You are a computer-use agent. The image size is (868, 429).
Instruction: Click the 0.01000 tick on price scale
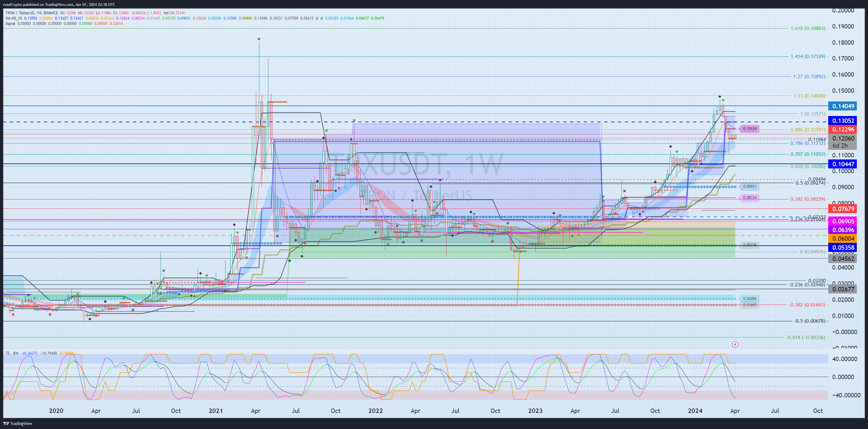pos(843,315)
